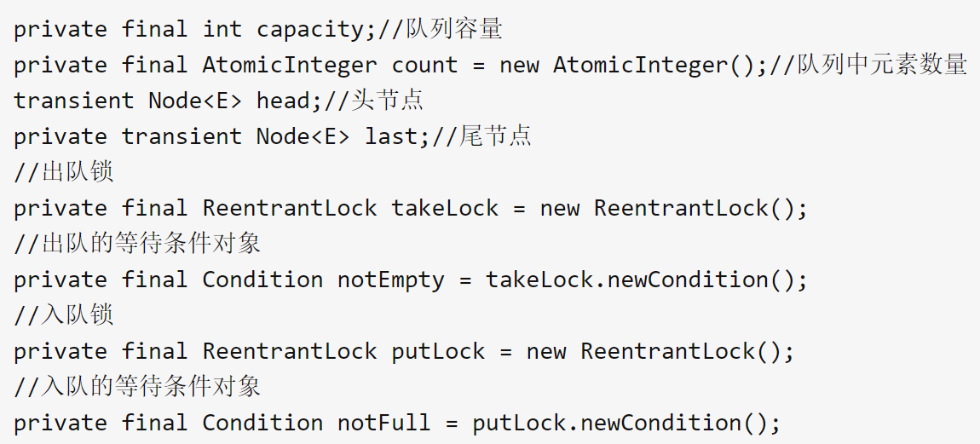Click the 队列中元素数量 comment text
Viewport: 980px width, 444px height.
click(x=882, y=65)
